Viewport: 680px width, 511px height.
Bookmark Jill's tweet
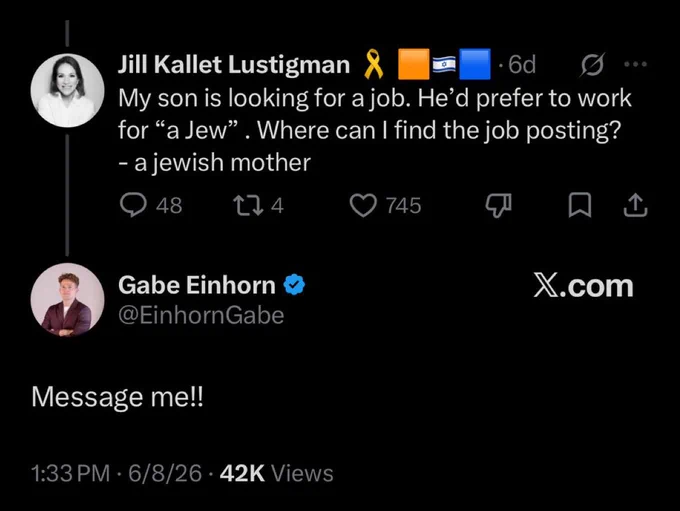[579, 205]
